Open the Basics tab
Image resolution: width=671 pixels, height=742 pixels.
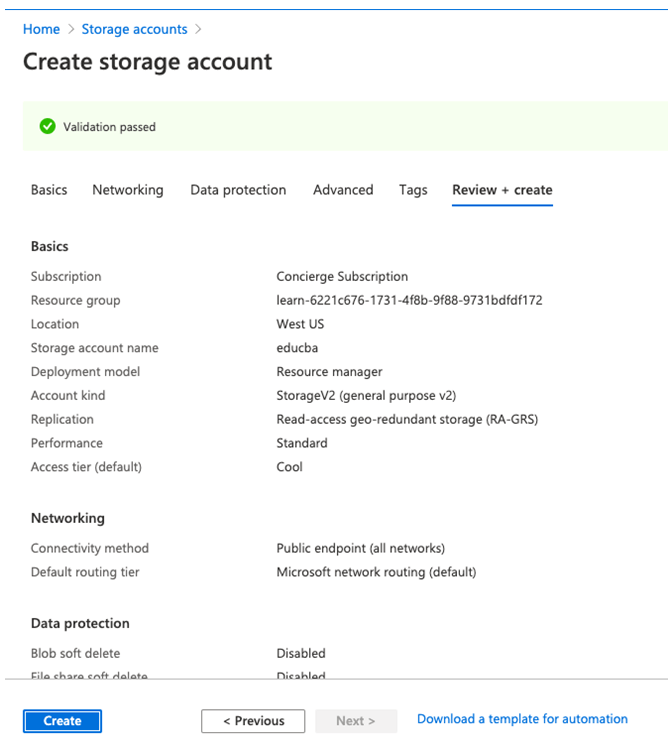[49, 190]
